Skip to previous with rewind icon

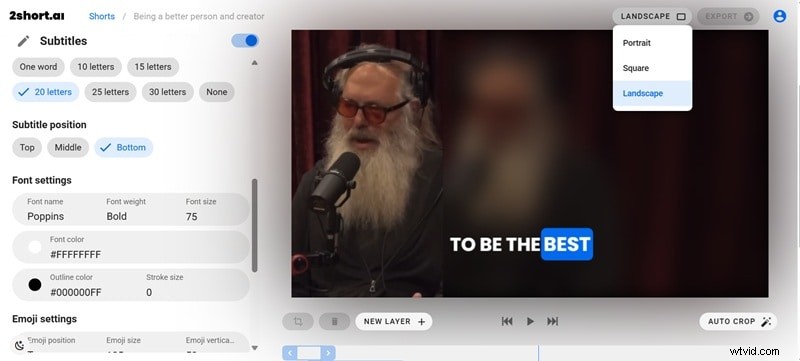click(x=507, y=321)
